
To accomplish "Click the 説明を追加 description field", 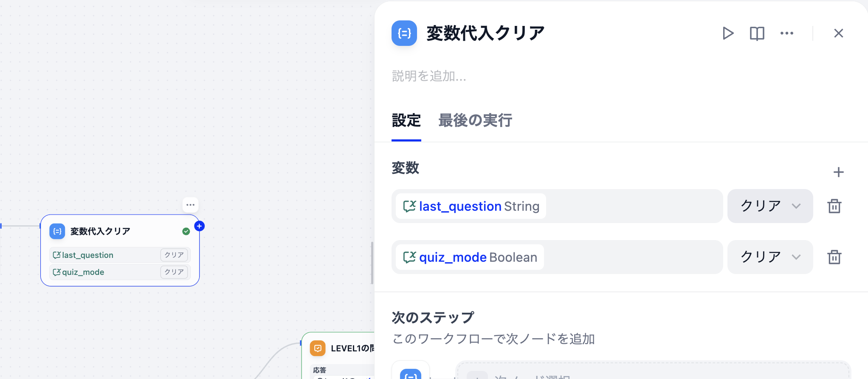I will coord(429,76).
